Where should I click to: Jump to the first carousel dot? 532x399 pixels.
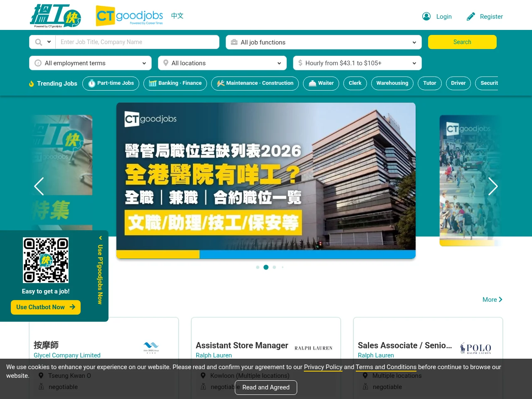pyautogui.click(x=258, y=267)
